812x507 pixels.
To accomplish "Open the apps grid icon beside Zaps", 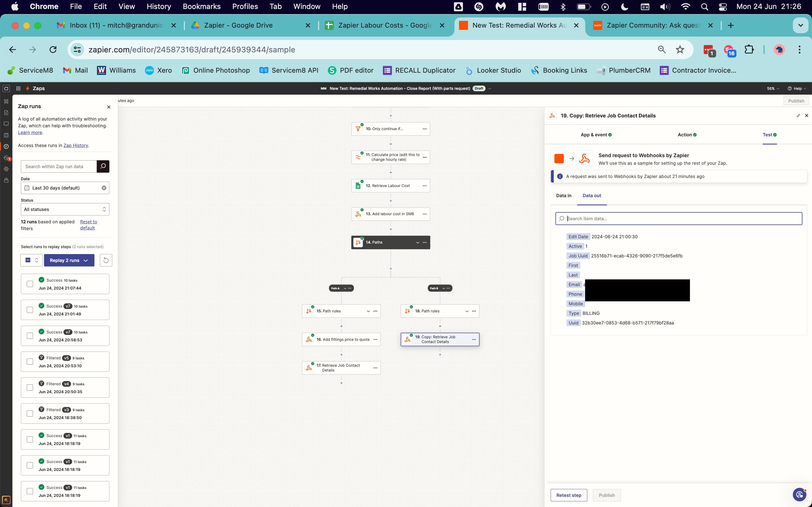I will [18, 88].
